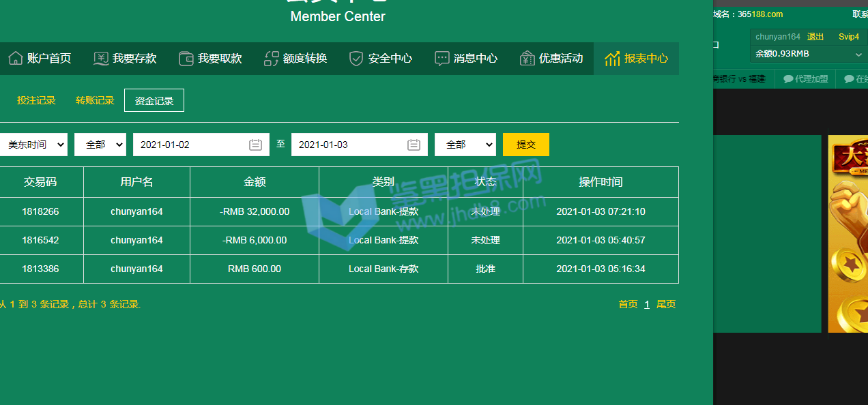
Task: Click the chart icon beside 报表中心
Action: pos(612,59)
